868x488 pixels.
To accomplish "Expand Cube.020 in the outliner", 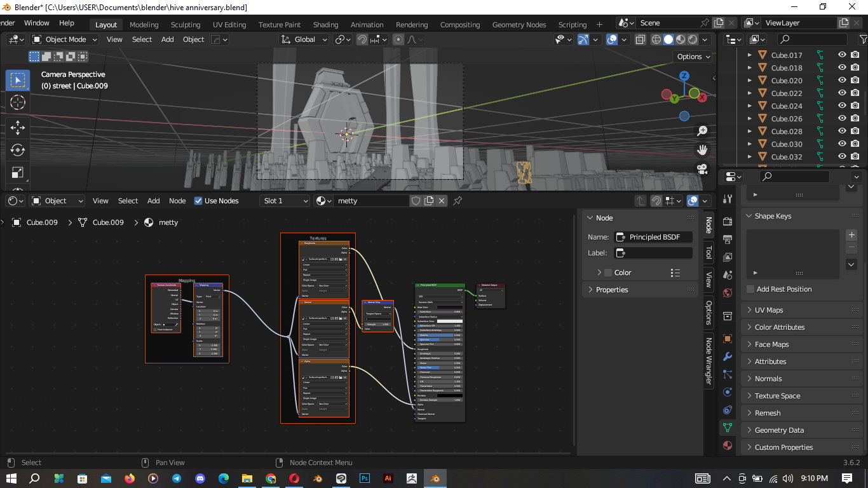I will tap(750, 81).
